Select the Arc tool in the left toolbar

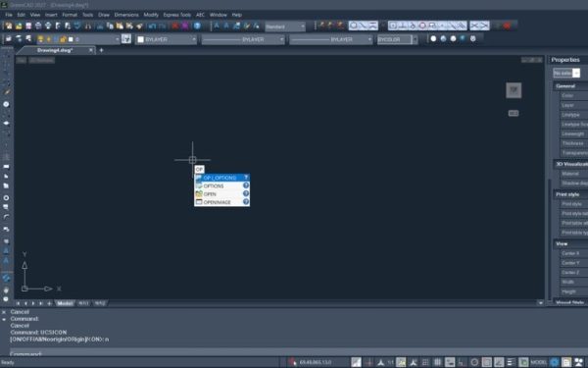click(x=6, y=217)
